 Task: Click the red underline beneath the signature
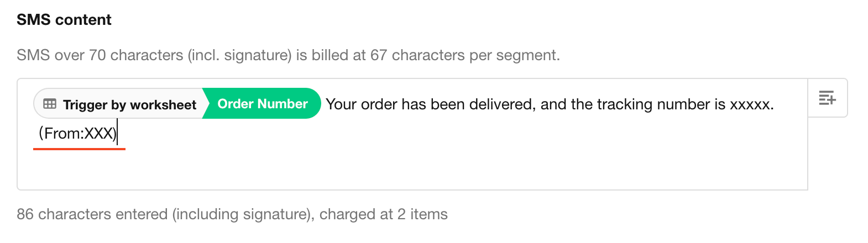(79, 149)
